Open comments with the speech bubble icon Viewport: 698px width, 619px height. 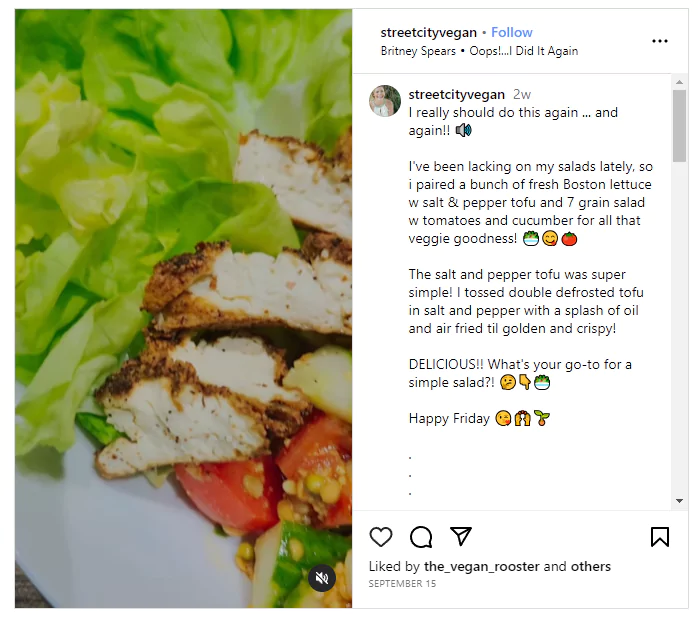coord(421,537)
